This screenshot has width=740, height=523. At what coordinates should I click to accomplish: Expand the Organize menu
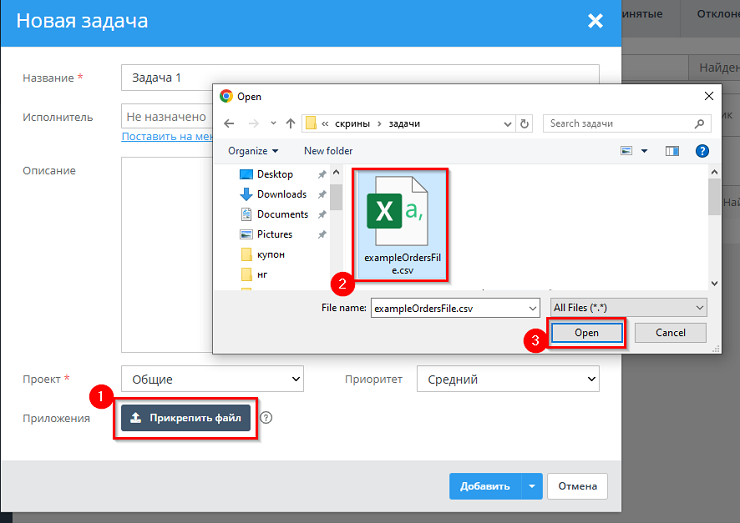(x=253, y=151)
